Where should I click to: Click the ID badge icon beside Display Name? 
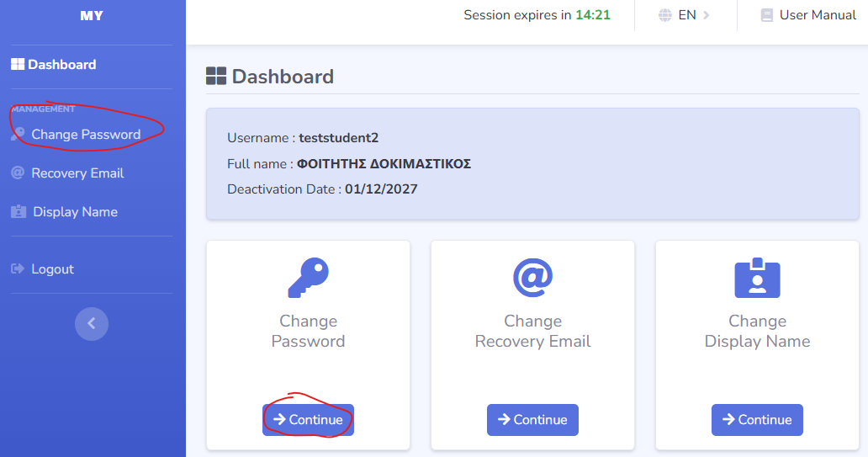[19, 212]
